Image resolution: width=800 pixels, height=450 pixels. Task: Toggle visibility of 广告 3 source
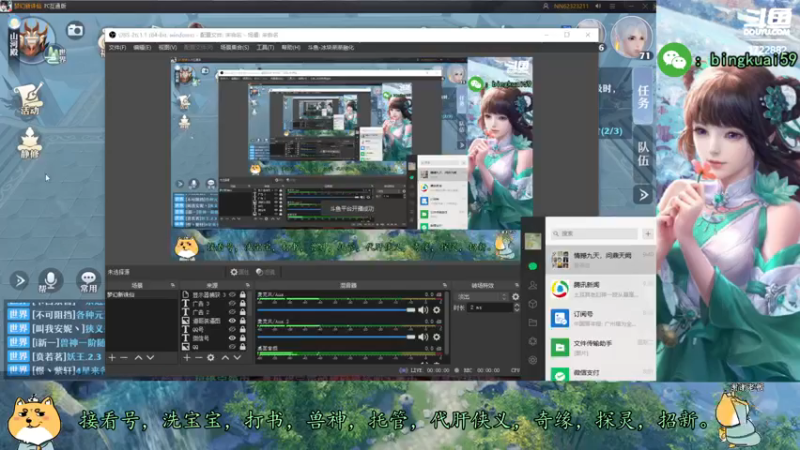(233, 304)
